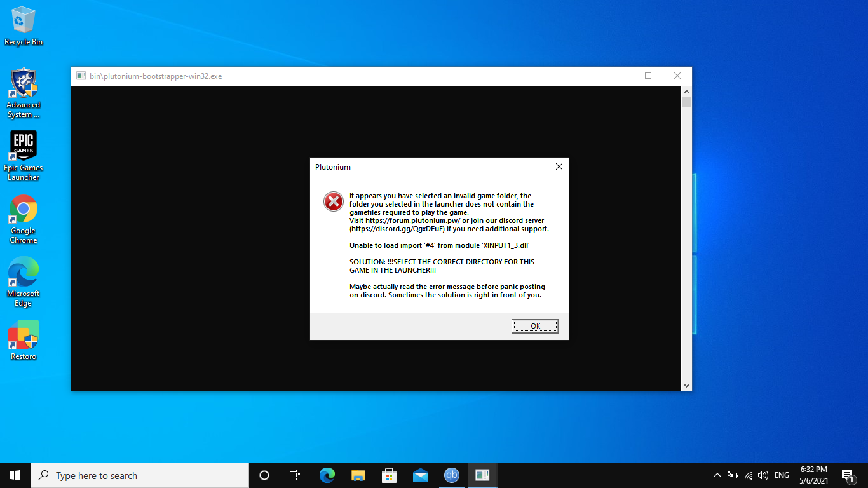Click the battery status tray icon
868x488 pixels.
coord(733,475)
